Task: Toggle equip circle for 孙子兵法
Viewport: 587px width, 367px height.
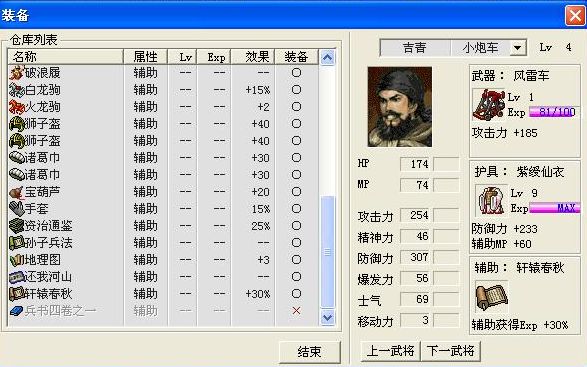Action: (296, 243)
